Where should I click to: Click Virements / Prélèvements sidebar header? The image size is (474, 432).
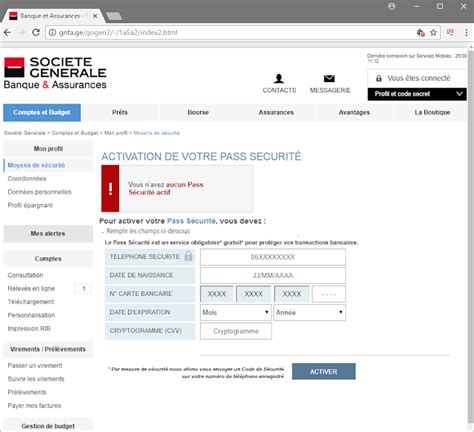pyautogui.click(x=48, y=349)
